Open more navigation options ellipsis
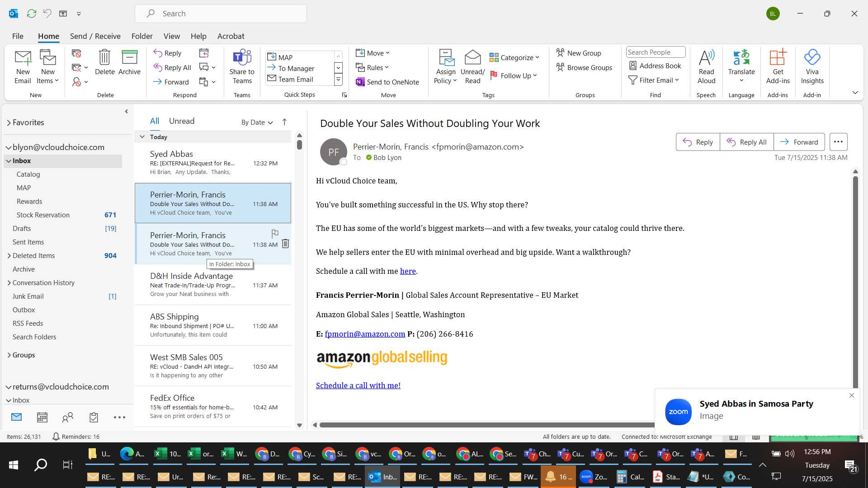 tap(119, 417)
